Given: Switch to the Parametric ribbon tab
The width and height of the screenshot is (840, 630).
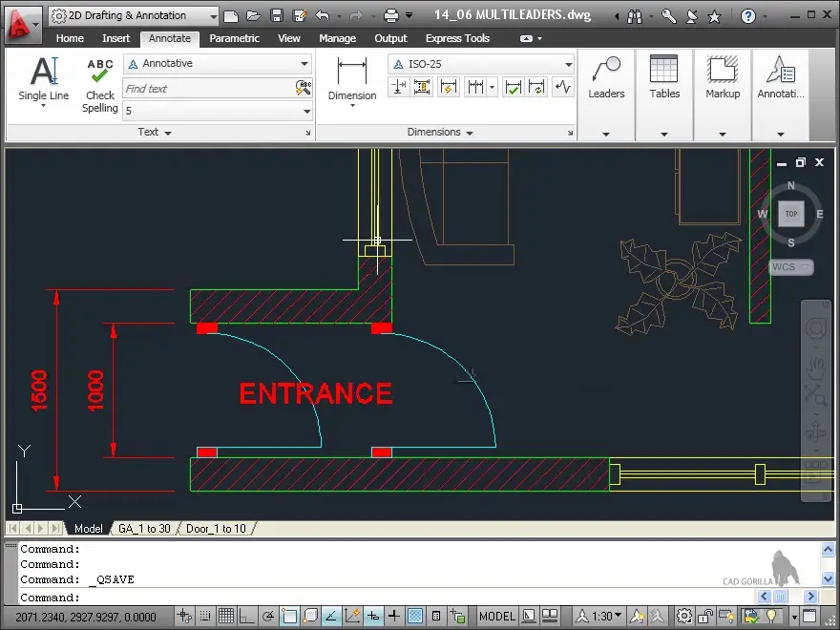Looking at the screenshot, I should [234, 38].
